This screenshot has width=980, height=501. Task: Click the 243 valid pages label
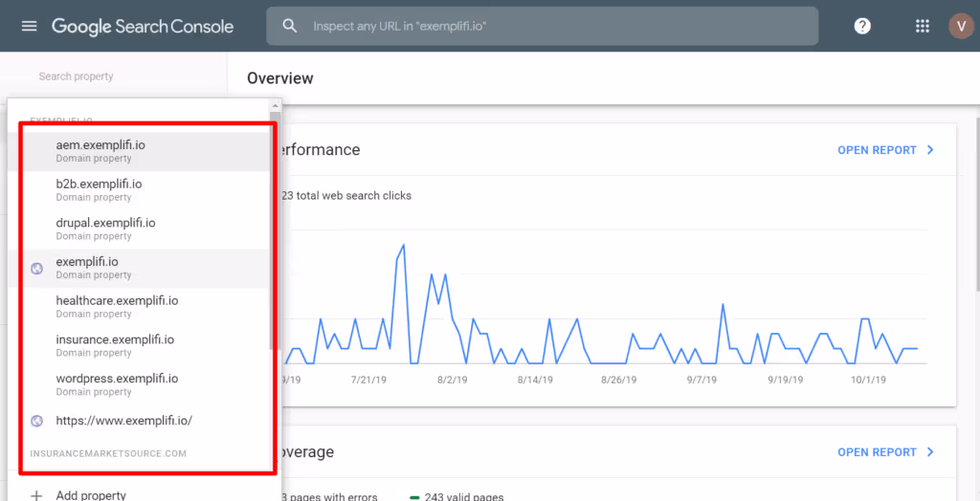tap(464, 497)
